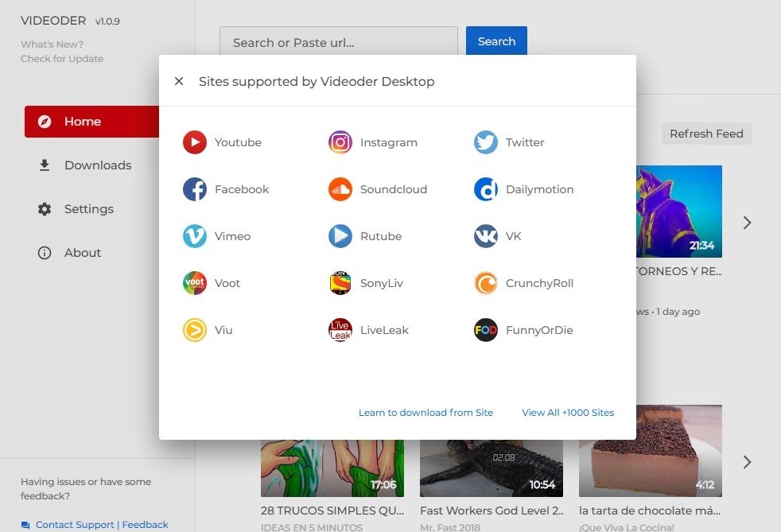The width and height of the screenshot is (781, 532).
Task: Choose the Viu yellow icon
Action: pyautogui.click(x=195, y=330)
